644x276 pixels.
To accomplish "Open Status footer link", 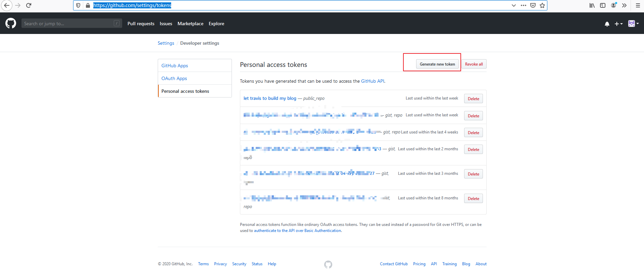I will [x=257, y=264].
